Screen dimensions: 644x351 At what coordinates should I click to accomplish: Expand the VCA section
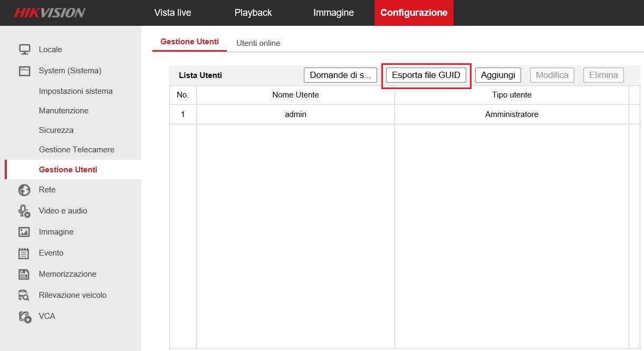[x=47, y=316]
